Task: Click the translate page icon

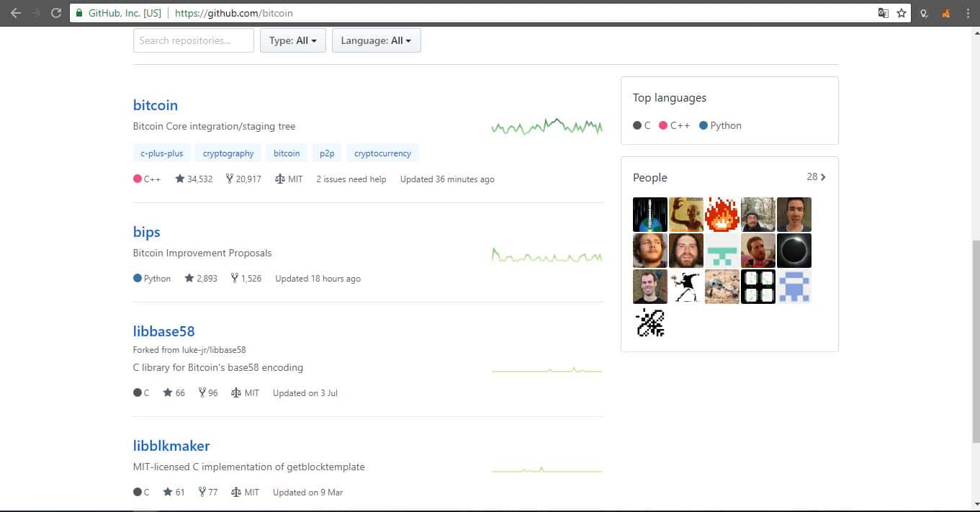Action: tap(883, 13)
